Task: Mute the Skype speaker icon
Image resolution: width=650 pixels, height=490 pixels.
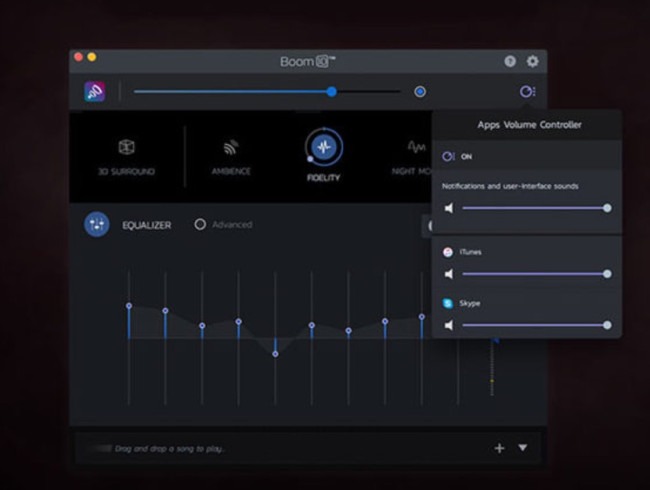Action: (449, 325)
